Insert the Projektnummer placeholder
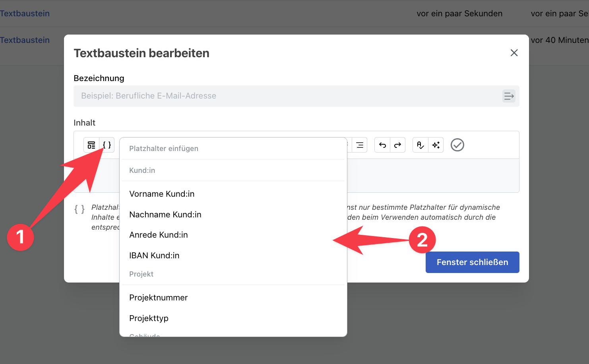The height and width of the screenshot is (364, 589). click(x=233, y=298)
